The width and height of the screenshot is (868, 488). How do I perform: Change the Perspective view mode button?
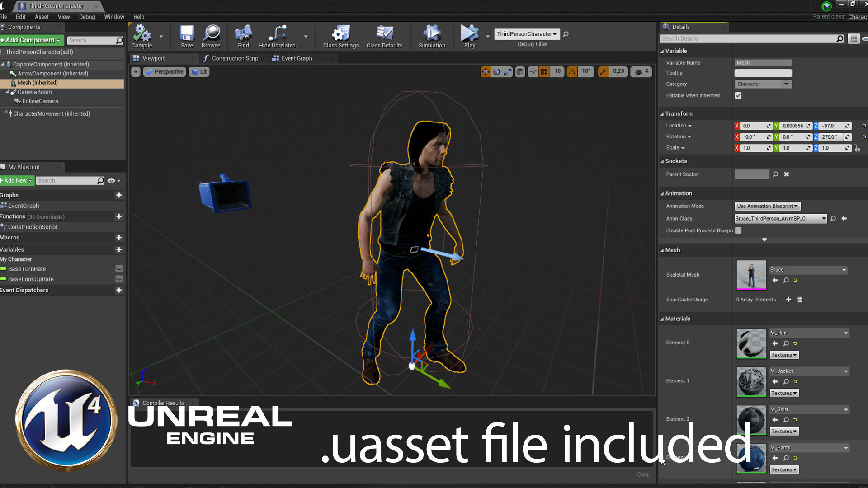[x=165, y=72]
